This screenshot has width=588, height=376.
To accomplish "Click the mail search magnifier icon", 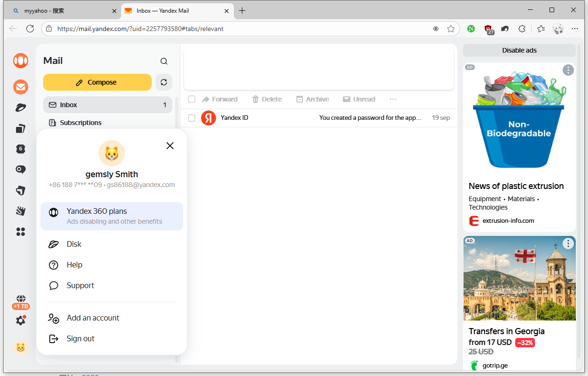I will 164,61.
